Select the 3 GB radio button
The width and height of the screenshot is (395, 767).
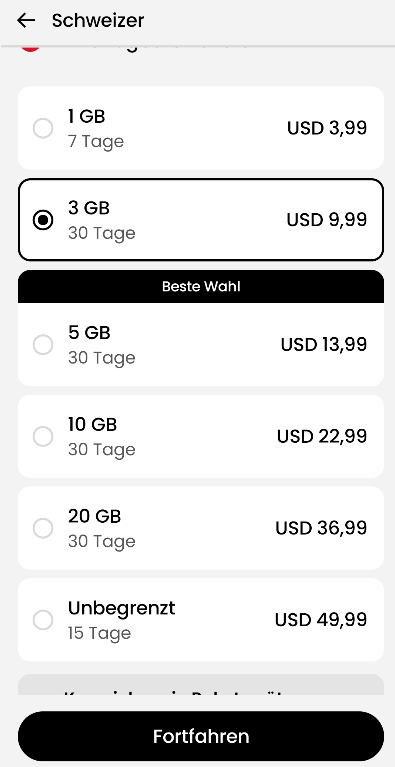pyautogui.click(x=43, y=220)
